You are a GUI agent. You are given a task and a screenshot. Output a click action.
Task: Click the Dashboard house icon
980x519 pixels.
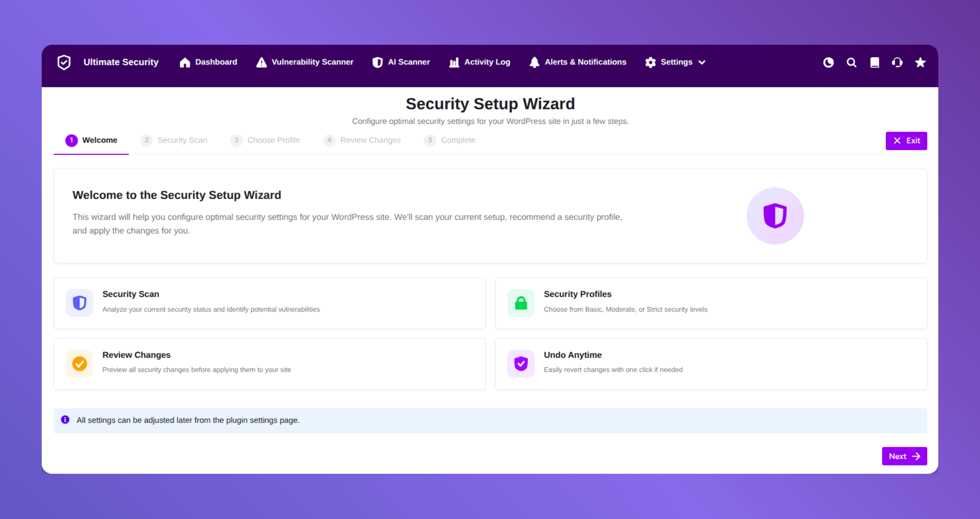coord(185,63)
